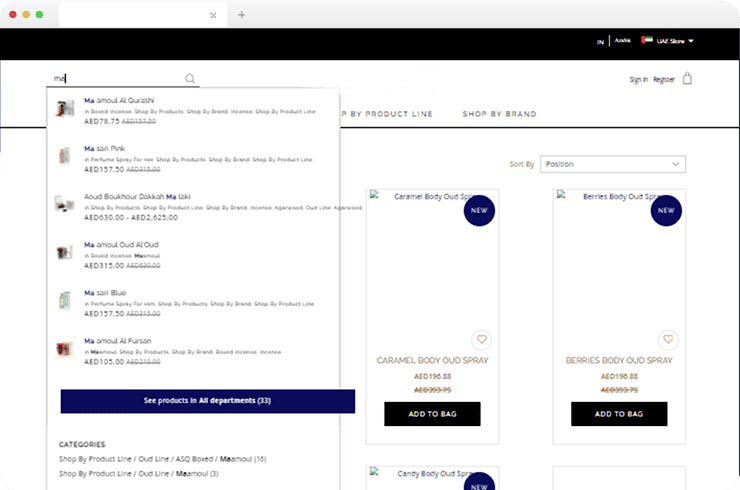
Task: Open the shopping bag icon
Action: click(x=687, y=79)
